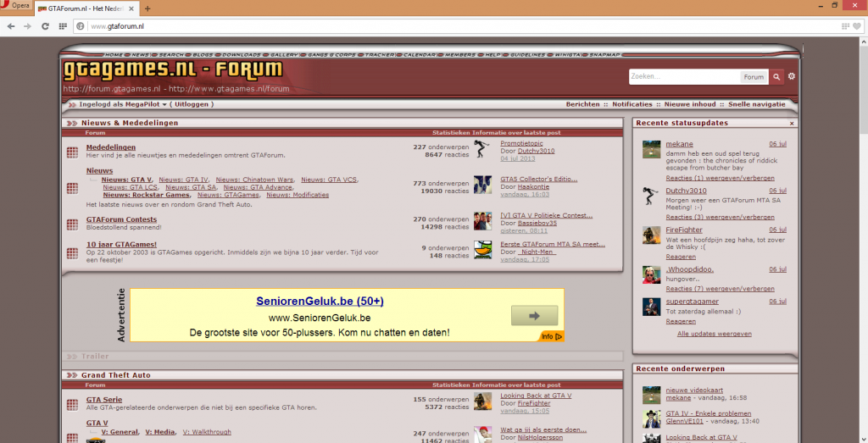Screen dimensions: 868x443
Task: Reload the page with the refresh icon
Action: click(x=46, y=26)
